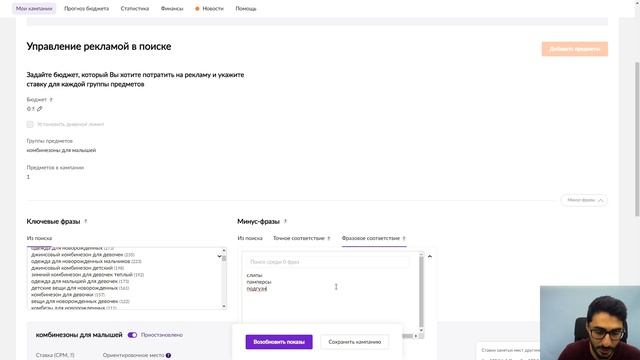Click the key phrases list scrollbar thumb
This screenshot has width=640, height=360.
coord(224,258)
